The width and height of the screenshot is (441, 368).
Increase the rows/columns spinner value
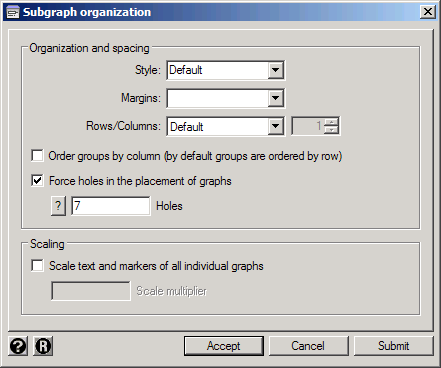(331, 122)
